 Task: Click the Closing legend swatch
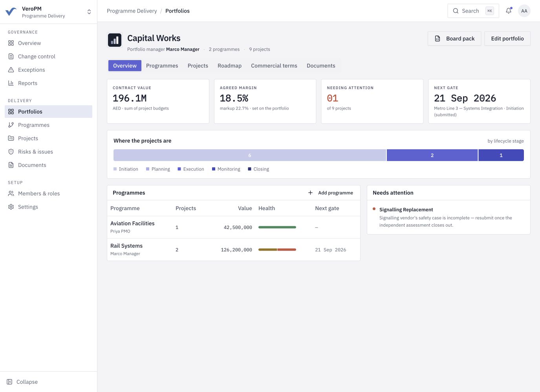pos(249,169)
